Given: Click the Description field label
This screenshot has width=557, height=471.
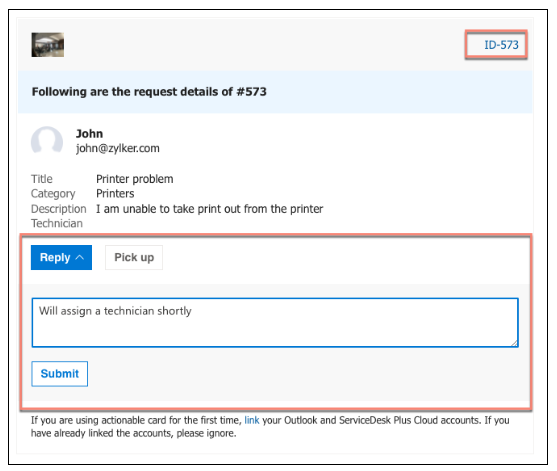Looking at the screenshot, I should pyautogui.click(x=59, y=209).
